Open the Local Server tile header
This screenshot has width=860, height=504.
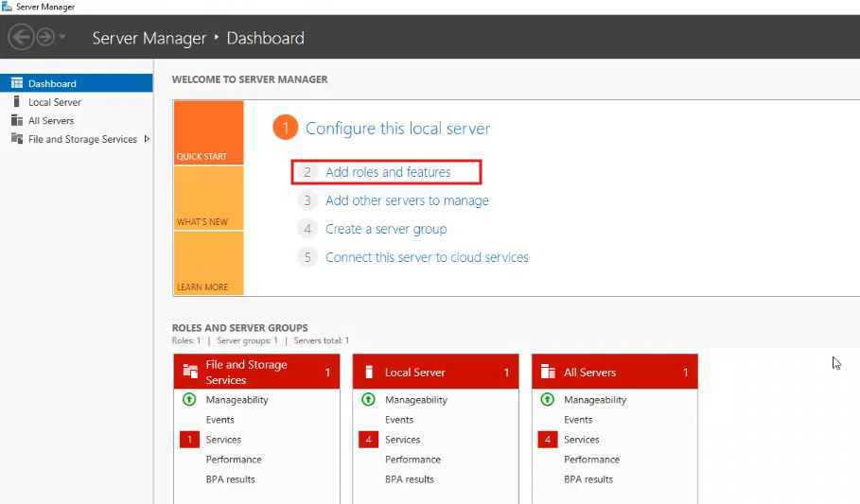[435, 372]
